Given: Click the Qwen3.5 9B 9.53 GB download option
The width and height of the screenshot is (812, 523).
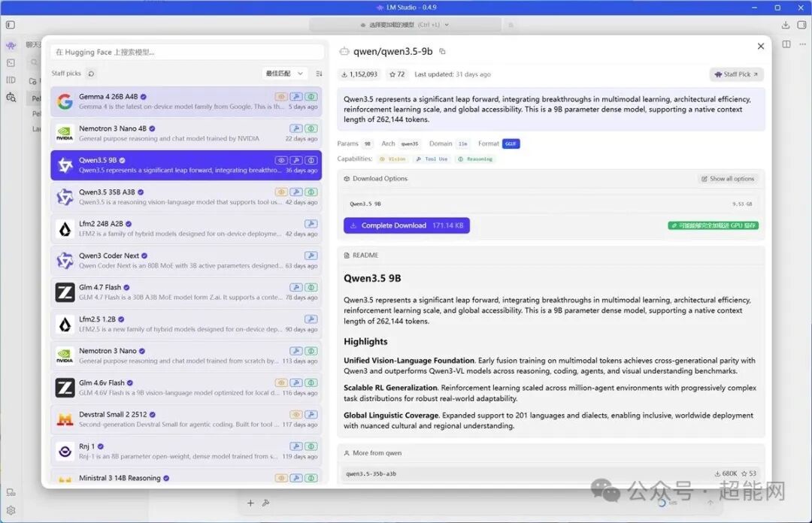Looking at the screenshot, I should click(551, 204).
